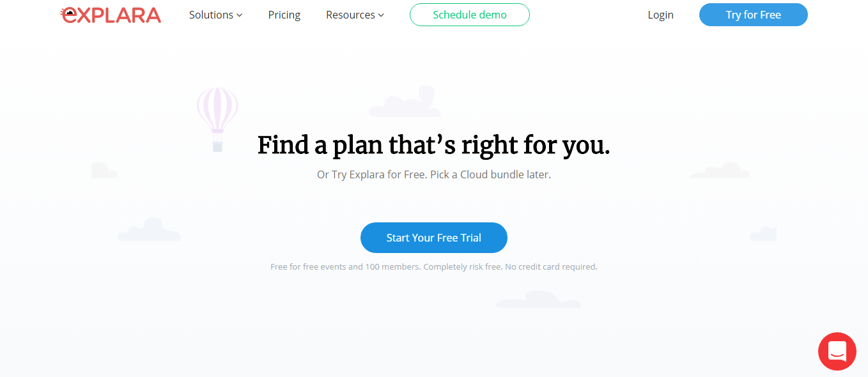868x377 pixels.
Task: Open the Resources menu
Action: click(355, 15)
